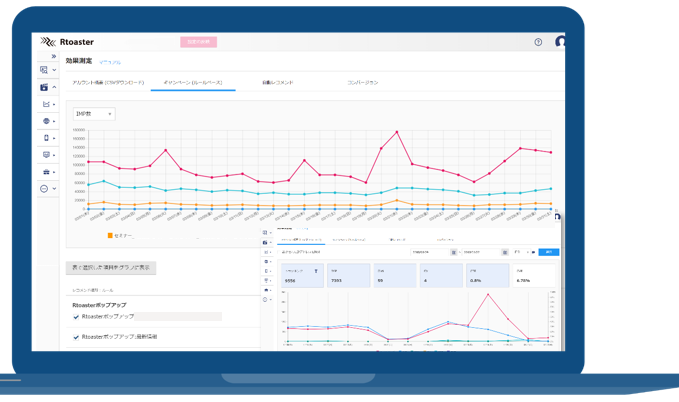Click the pink button in the header
The width and height of the screenshot is (679, 402).
[x=198, y=42]
